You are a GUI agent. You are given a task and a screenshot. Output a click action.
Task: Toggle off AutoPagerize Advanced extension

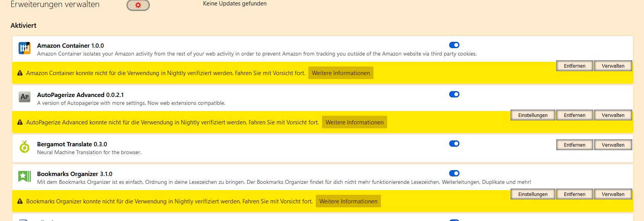tap(454, 94)
